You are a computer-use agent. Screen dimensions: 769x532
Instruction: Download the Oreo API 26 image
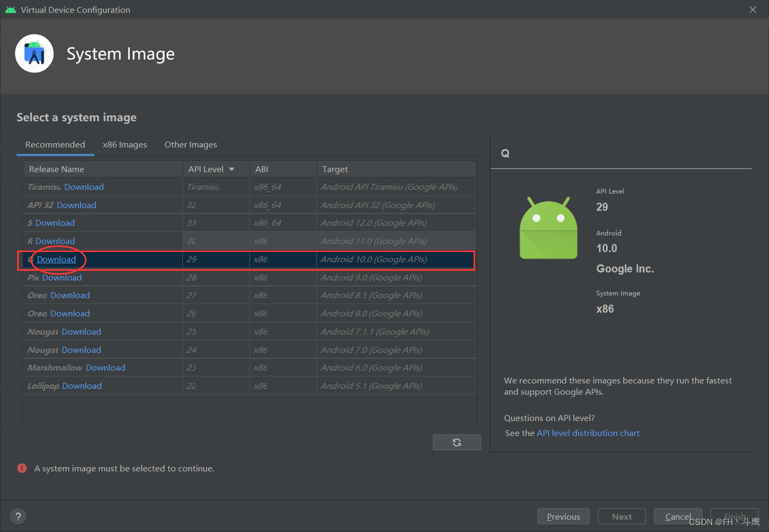pos(70,314)
